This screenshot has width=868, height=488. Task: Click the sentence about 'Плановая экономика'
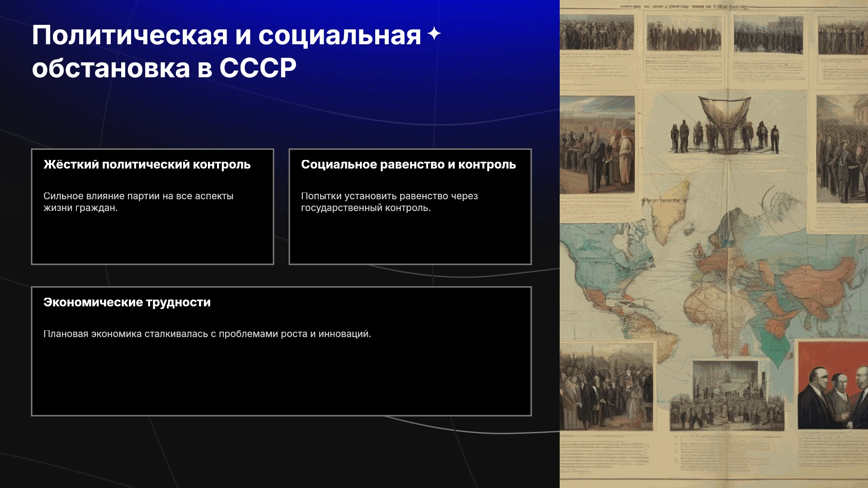click(x=207, y=334)
